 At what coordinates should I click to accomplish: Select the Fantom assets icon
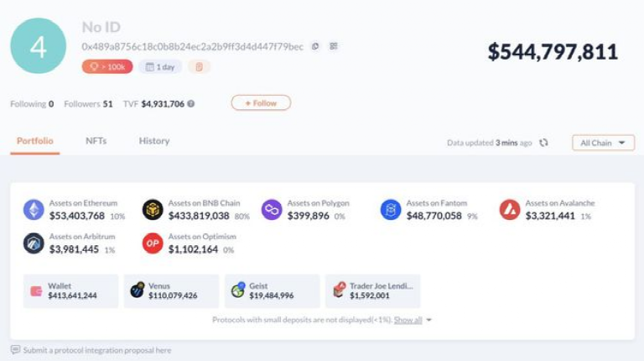point(391,209)
